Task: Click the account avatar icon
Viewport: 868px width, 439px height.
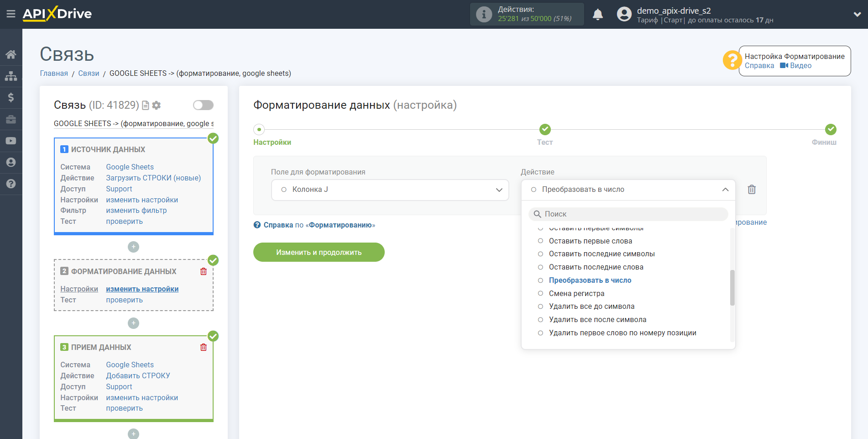Action: point(624,14)
